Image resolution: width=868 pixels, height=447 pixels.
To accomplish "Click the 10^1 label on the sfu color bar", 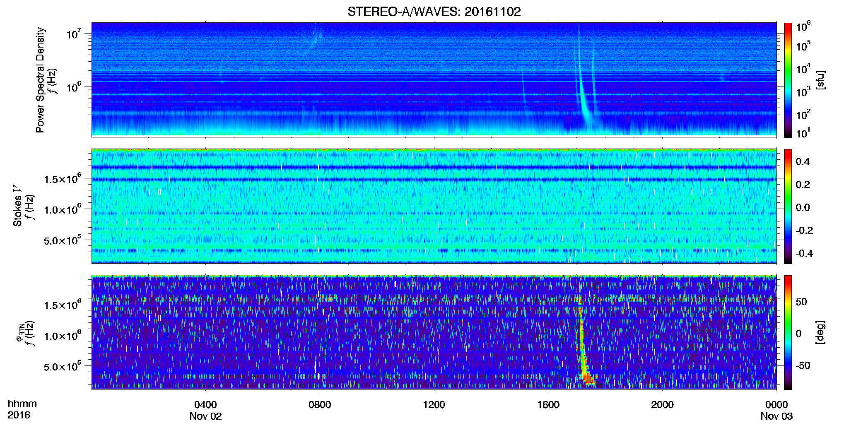I will (803, 133).
